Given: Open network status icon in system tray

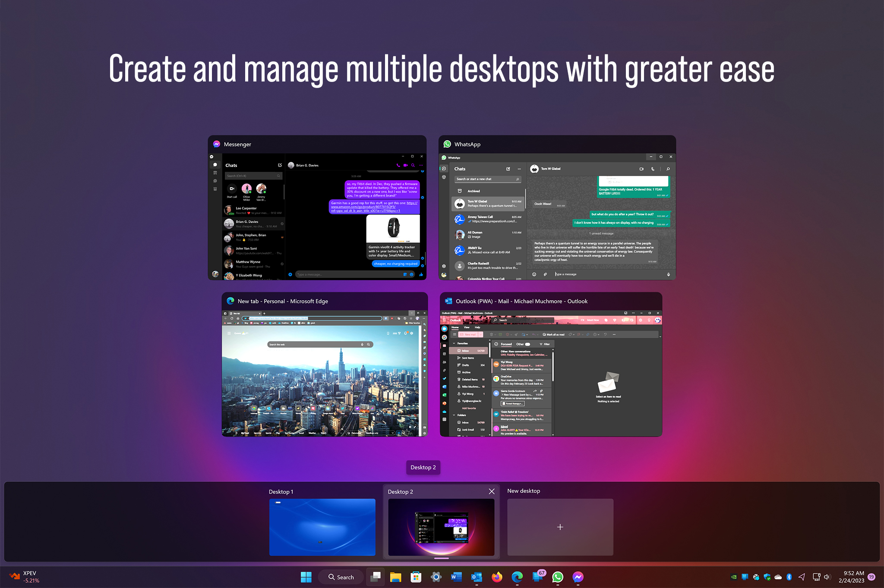Looking at the screenshot, I should pos(816,577).
